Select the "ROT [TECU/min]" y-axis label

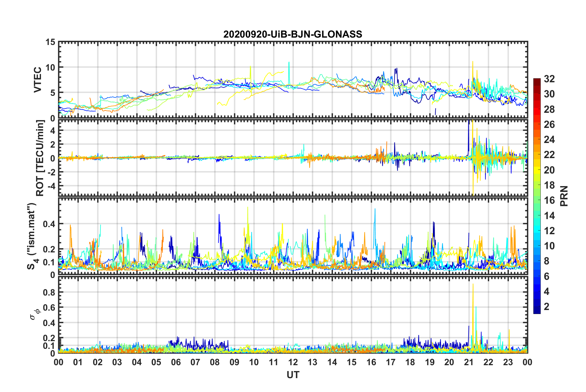click(40, 158)
